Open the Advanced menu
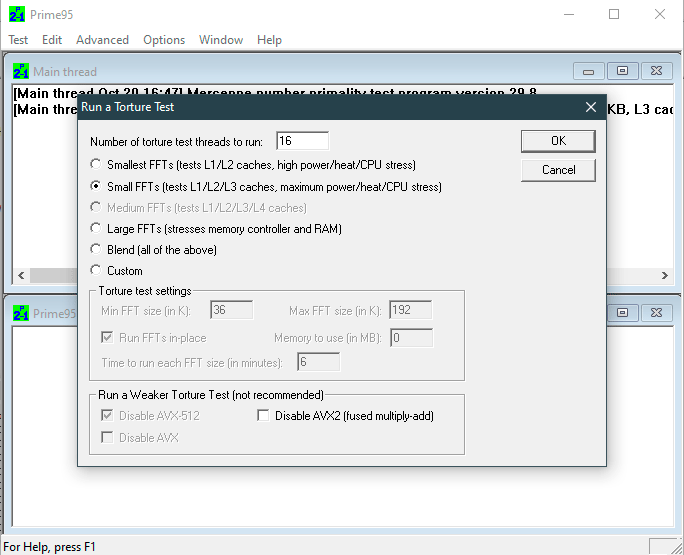Viewport: 684px width, 555px height. pyautogui.click(x=103, y=40)
